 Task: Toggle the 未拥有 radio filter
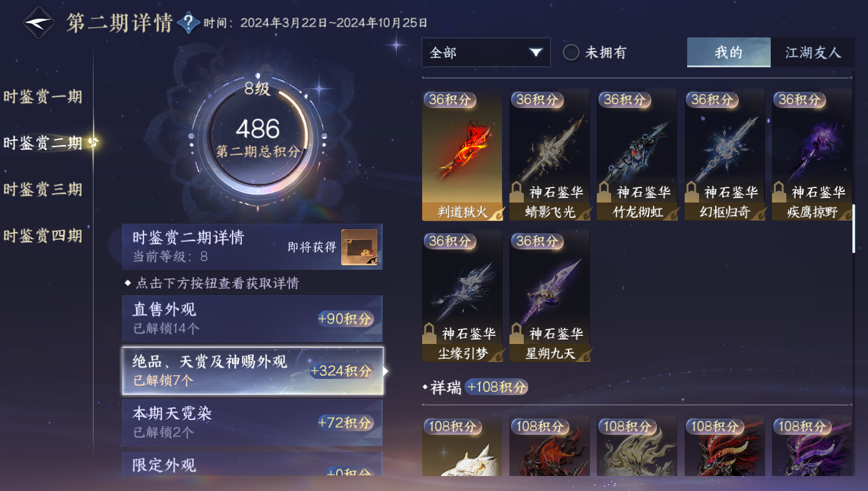coord(571,52)
